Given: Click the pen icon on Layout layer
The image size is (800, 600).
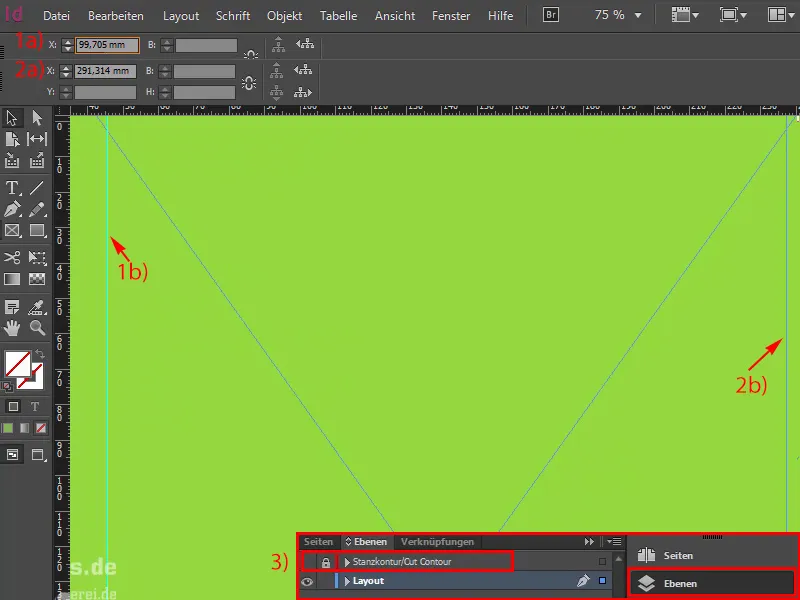Looking at the screenshot, I should click(583, 581).
